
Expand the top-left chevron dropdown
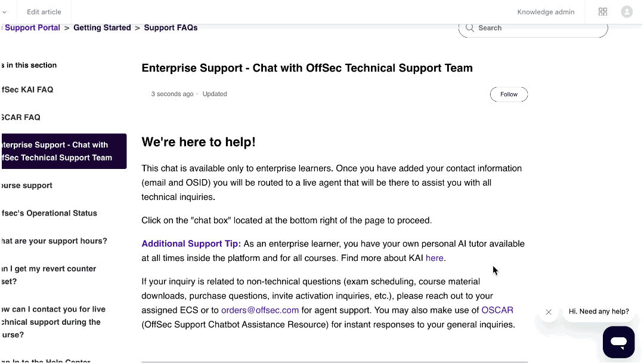point(5,12)
